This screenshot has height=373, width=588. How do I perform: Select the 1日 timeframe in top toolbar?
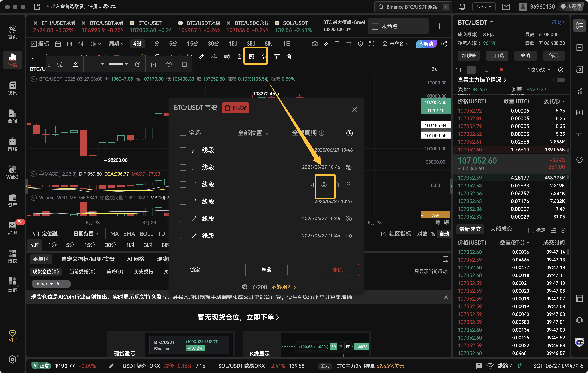[x=286, y=44]
